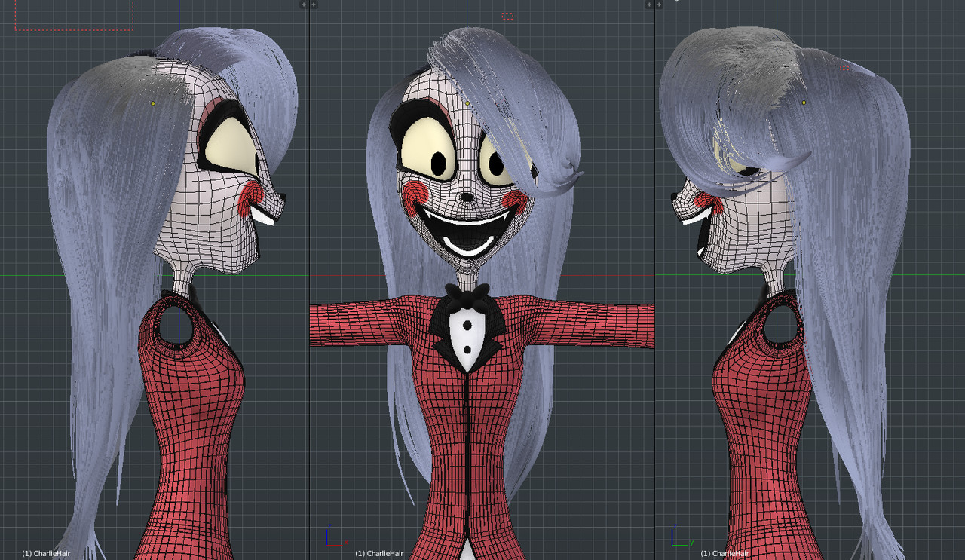Select the yellow origin dot in the right-facing side viewport
The height and width of the screenshot is (560, 965).
tap(153, 103)
